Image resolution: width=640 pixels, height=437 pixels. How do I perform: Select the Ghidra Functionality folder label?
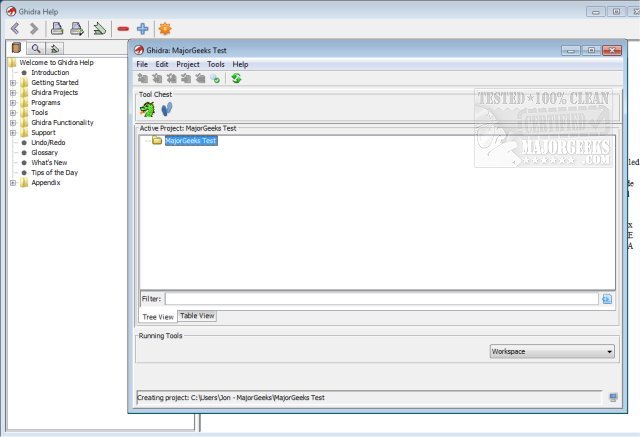[x=62, y=122]
